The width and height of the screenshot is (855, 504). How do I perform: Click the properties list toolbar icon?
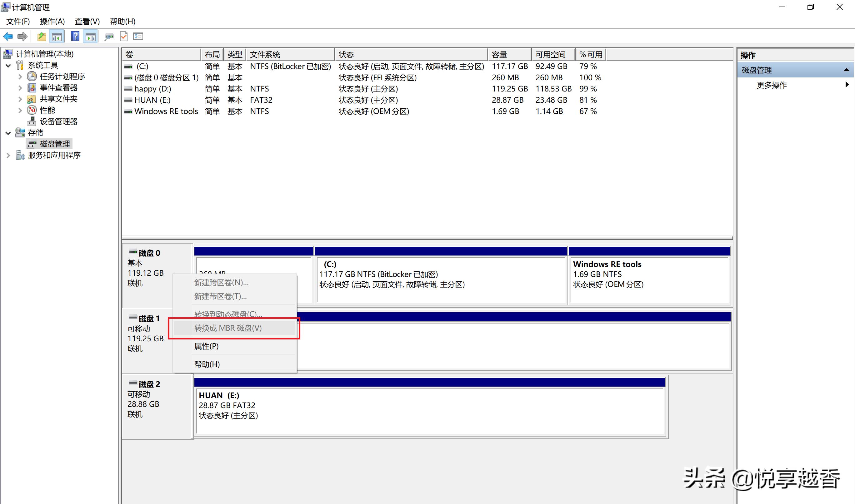click(138, 36)
